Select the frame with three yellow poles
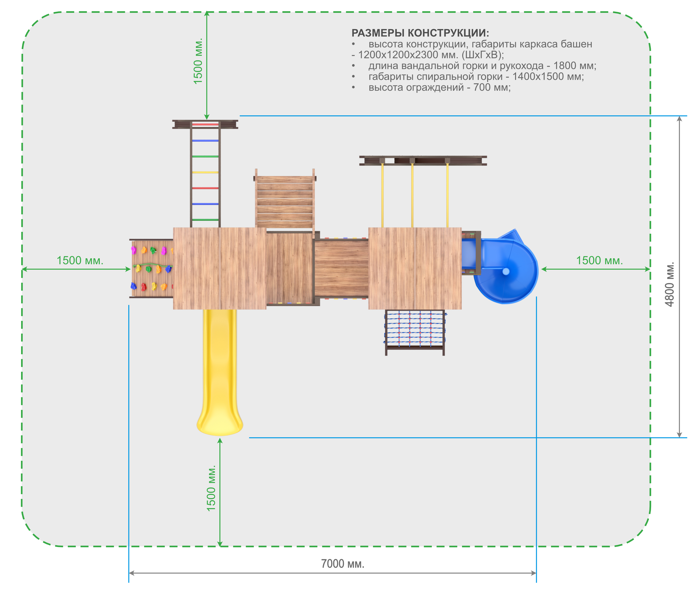The image size is (700, 593). (x=423, y=191)
